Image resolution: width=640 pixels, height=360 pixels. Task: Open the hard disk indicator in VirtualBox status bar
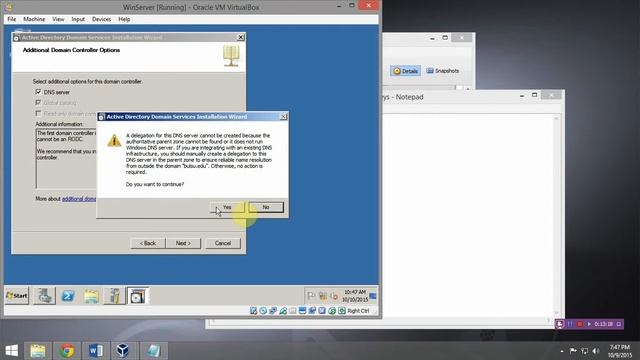point(253,311)
